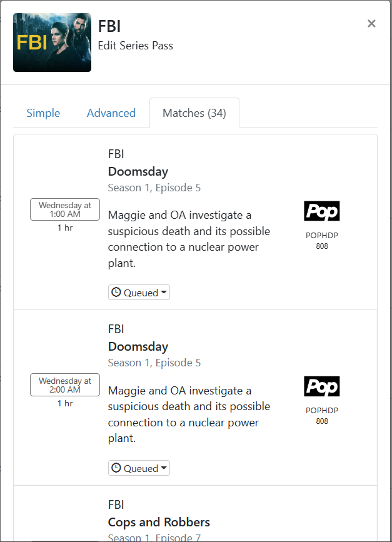
Task: Click the caret arrow on first Queued button
Action: pyautogui.click(x=164, y=293)
